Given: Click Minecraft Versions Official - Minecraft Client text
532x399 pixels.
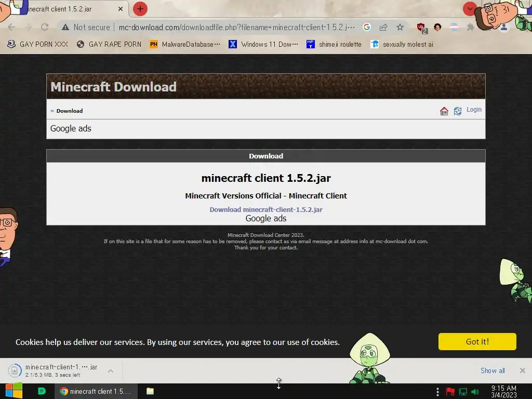Looking at the screenshot, I should click(x=266, y=196).
